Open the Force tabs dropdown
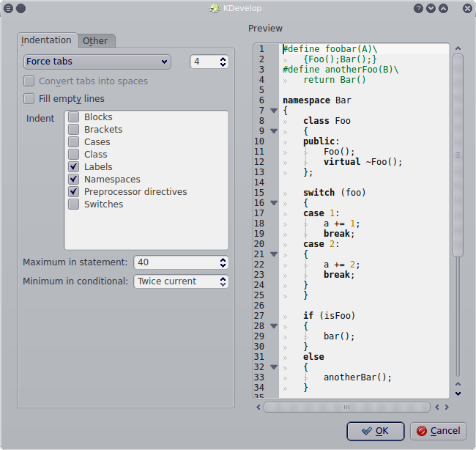476x450 pixels. (x=97, y=62)
